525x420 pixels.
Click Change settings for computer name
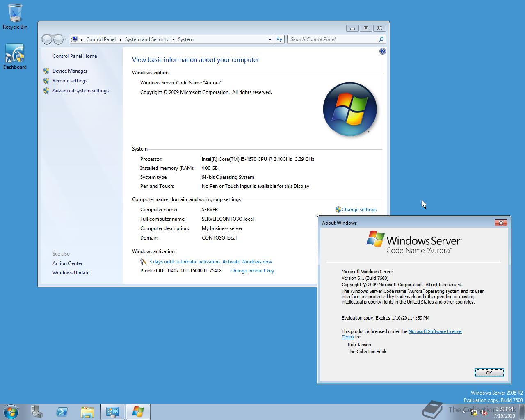click(x=359, y=210)
